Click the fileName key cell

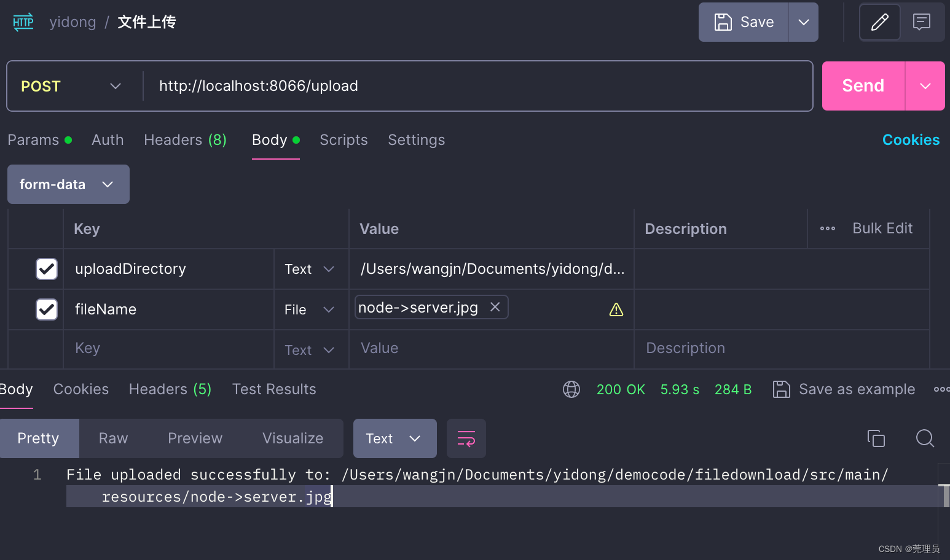coord(169,309)
